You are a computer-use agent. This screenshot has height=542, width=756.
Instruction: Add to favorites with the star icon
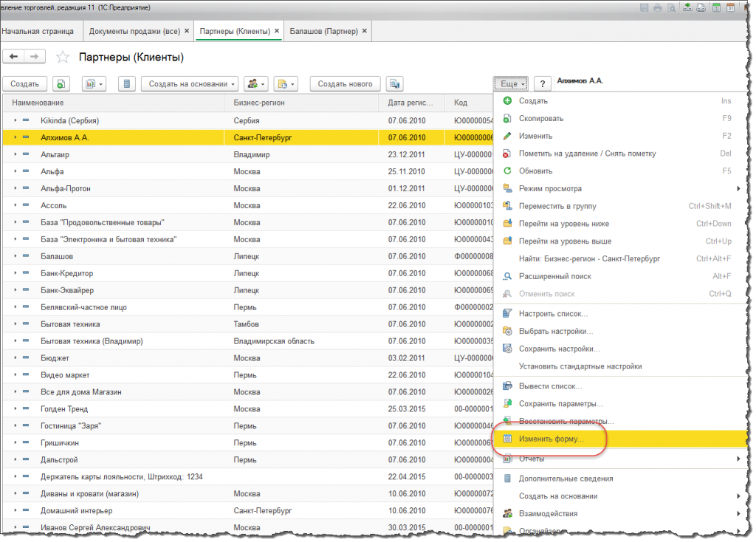point(63,58)
